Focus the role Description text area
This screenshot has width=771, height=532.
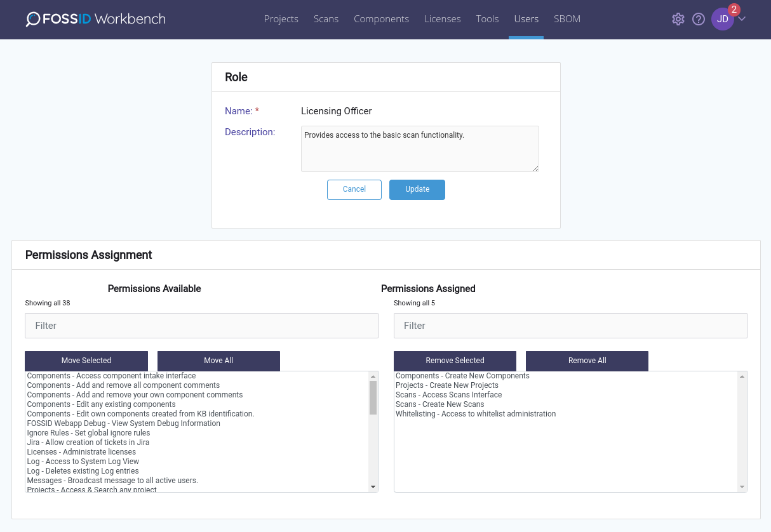tap(420, 149)
